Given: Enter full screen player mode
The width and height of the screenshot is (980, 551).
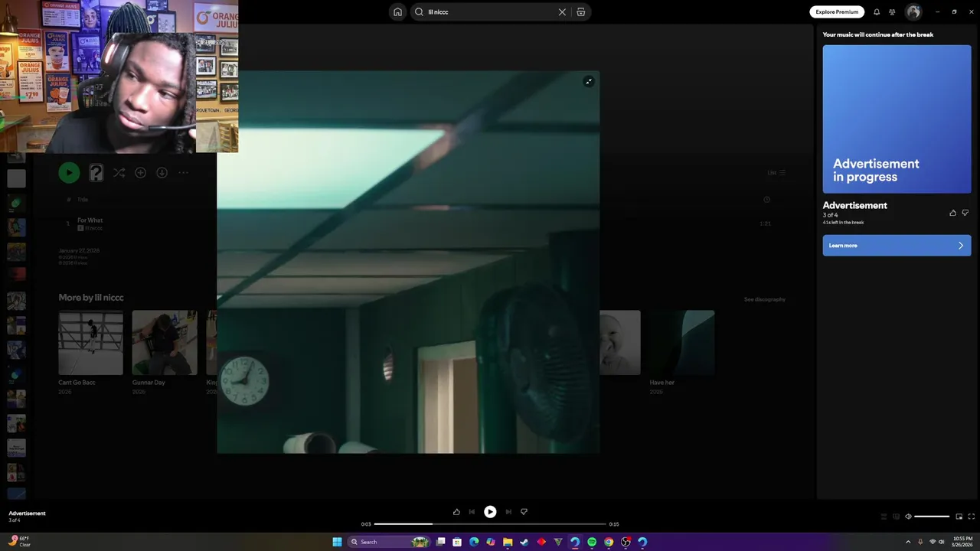Looking at the screenshot, I should point(972,517).
